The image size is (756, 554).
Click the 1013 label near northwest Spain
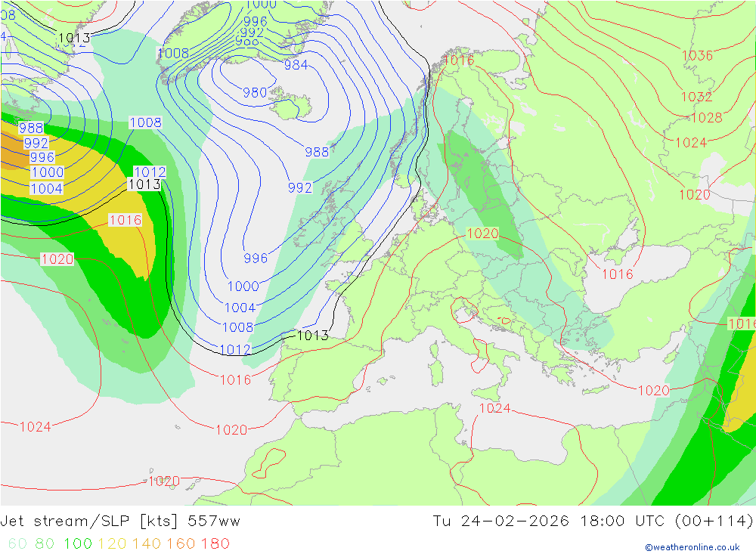(x=313, y=335)
